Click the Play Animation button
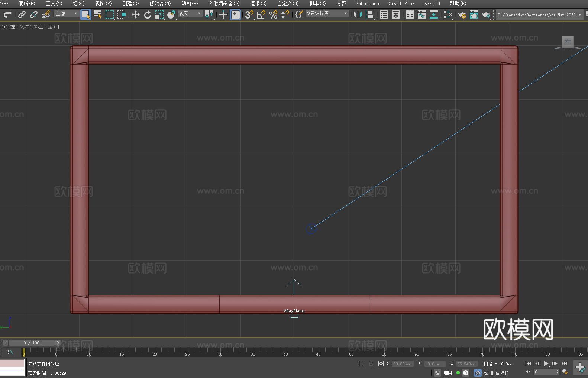Viewport: 588px width, 378px height. [546, 364]
